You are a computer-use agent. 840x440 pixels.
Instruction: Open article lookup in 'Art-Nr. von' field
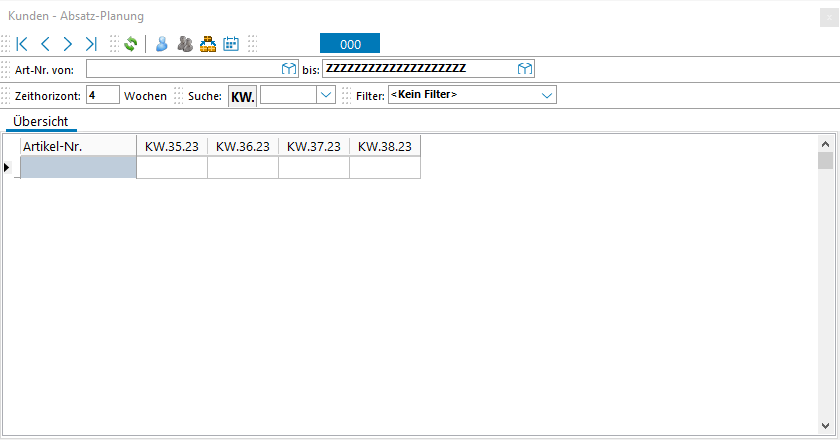(x=288, y=69)
